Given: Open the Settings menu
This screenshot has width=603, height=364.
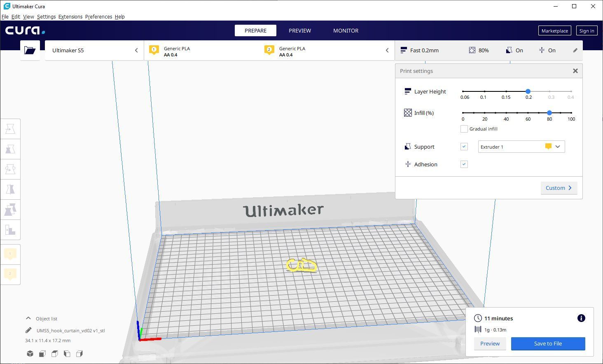Looking at the screenshot, I should pos(46,17).
